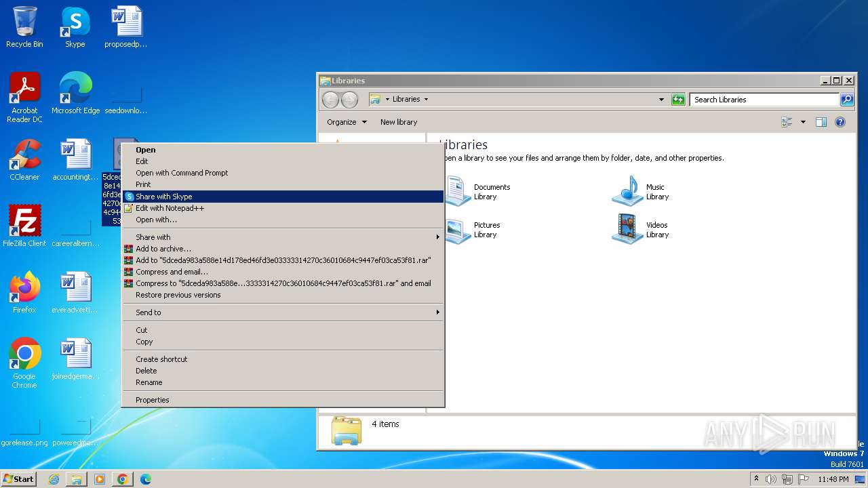The height and width of the screenshot is (488, 868).
Task: Launch Acrobat Reader DC shortcut
Action: pos(24,98)
